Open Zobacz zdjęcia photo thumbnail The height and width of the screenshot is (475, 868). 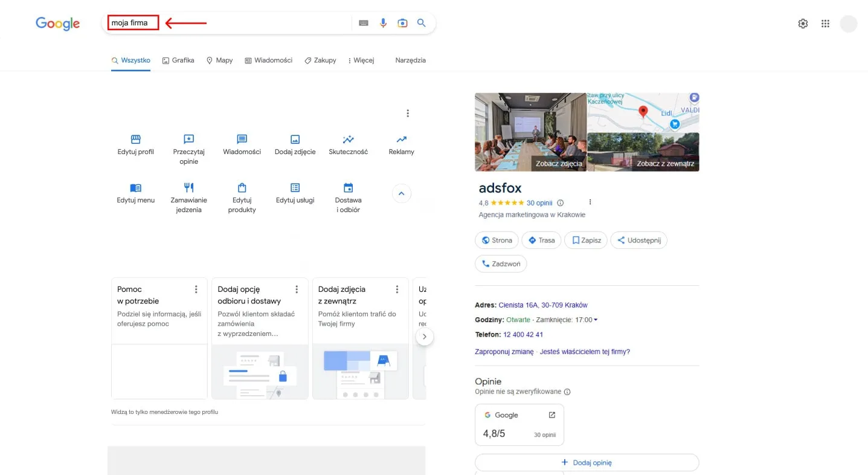click(530, 132)
